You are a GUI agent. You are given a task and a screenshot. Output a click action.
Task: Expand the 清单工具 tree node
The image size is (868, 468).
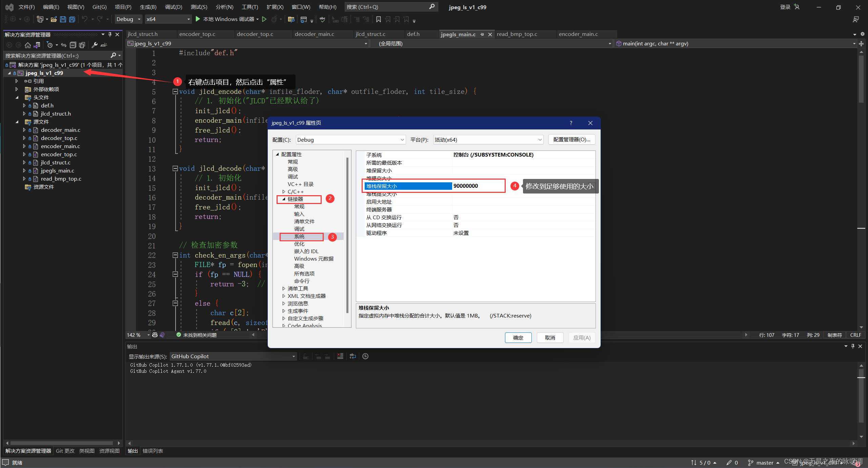click(x=284, y=289)
